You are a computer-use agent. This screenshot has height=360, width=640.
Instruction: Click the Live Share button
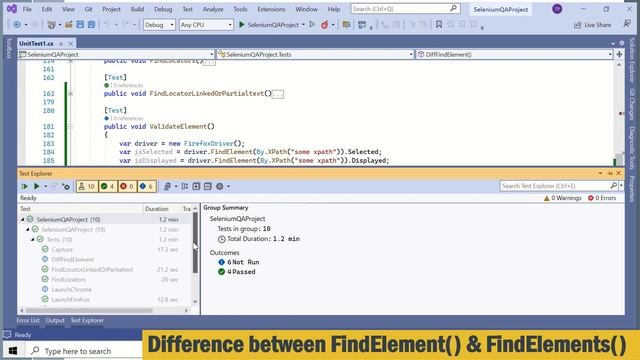coord(593,25)
